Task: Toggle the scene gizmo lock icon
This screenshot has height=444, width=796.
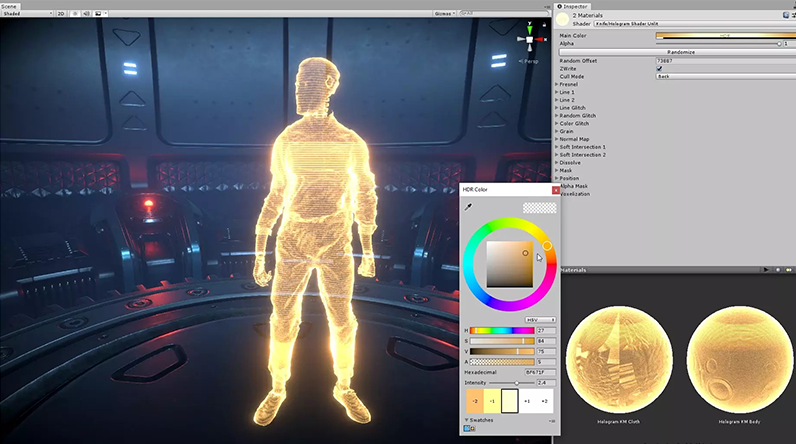Action: (544, 24)
